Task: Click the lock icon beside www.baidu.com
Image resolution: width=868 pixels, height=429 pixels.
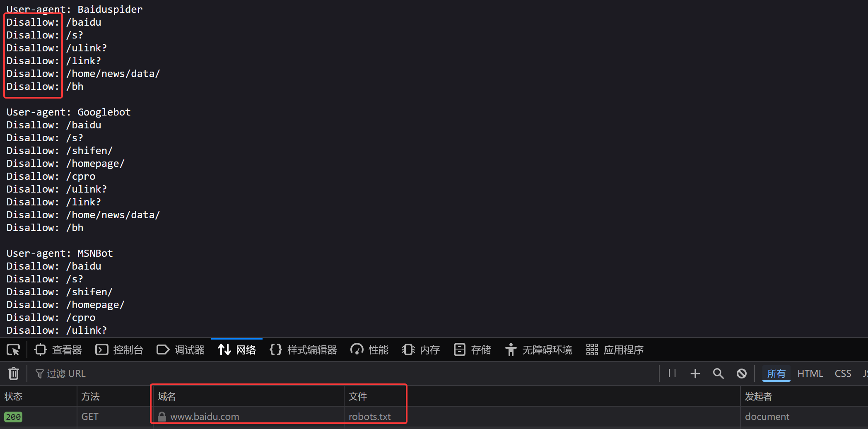Action: point(162,417)
